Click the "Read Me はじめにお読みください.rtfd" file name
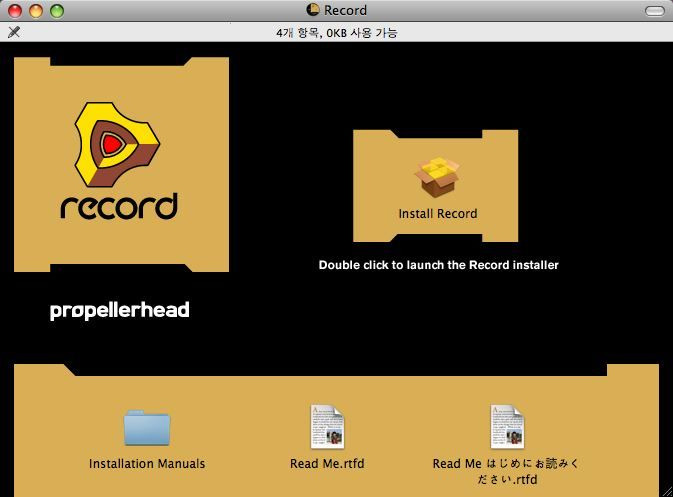This screenshot has height=497, width=673. click(x=506, y=471)
